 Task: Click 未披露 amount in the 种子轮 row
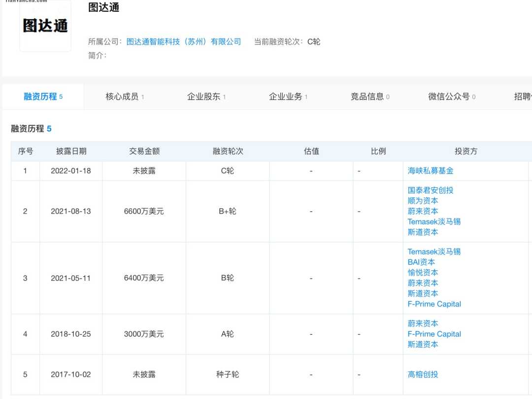coord(144,374)
